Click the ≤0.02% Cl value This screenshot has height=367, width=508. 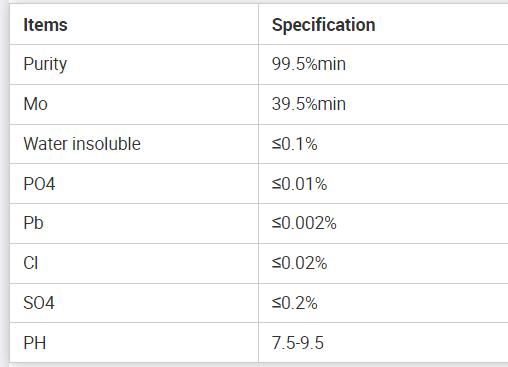(x=299, y=263)
